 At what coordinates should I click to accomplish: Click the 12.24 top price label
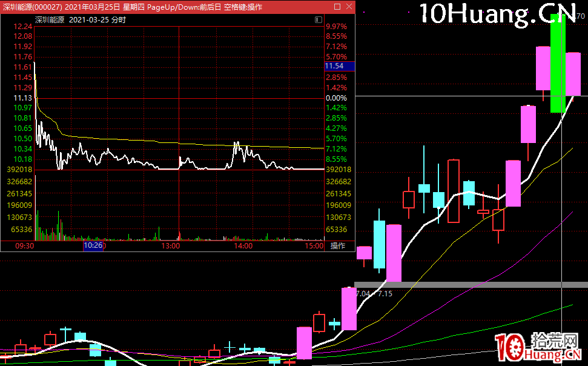coord(23,26)
